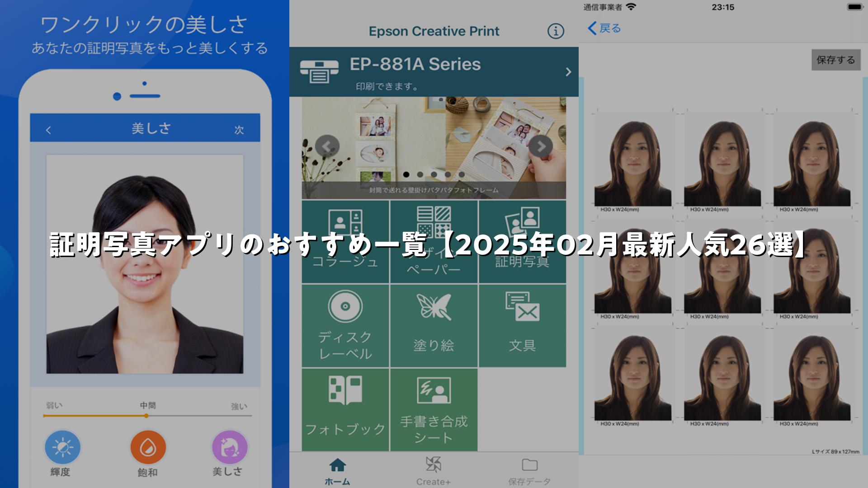Tap the 戻る back link
This screenshot has width=868, height=488.
click(604, 28)
